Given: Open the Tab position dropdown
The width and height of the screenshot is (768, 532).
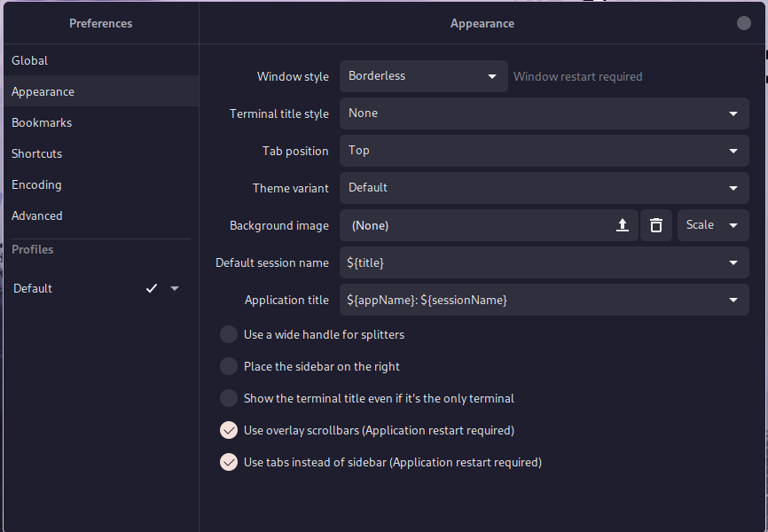Looking at the screenshot, I should 545,151.
